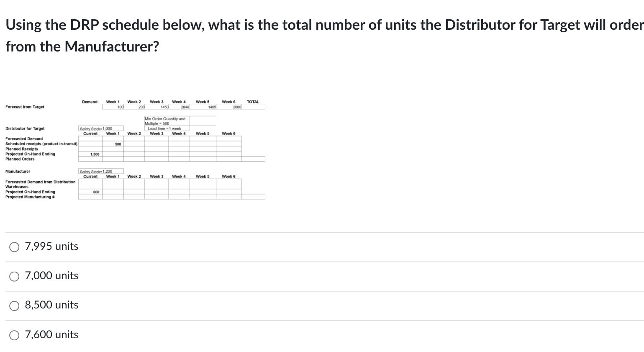Viewport: 644px width, 352px height.
Task: Pick the 7,600 units answer choice
Action: click(14, 335)
